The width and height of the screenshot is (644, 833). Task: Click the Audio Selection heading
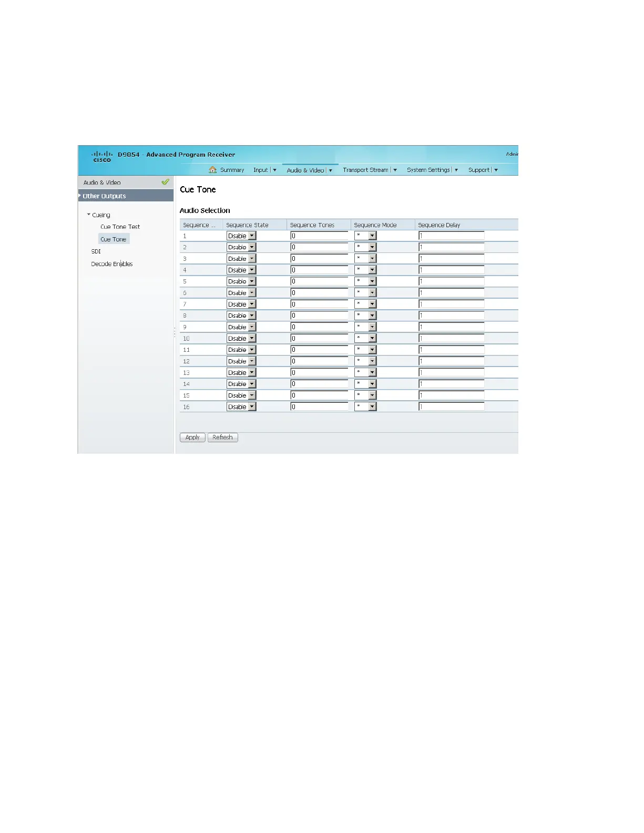click(205, 210)
